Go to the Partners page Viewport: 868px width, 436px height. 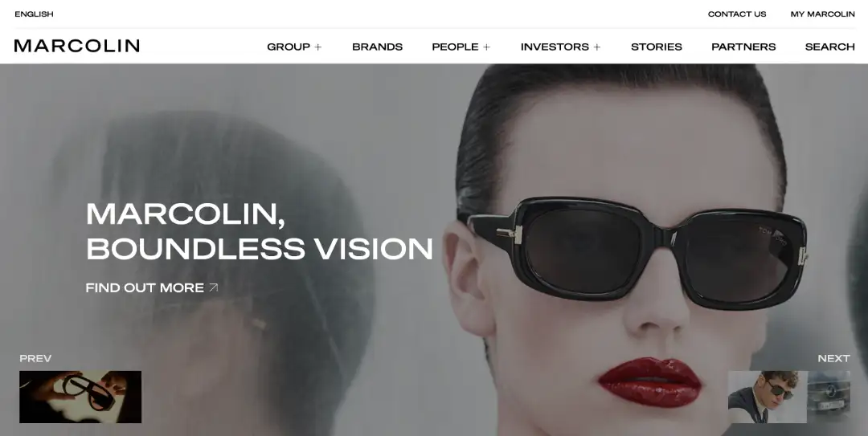coord(743,47)
